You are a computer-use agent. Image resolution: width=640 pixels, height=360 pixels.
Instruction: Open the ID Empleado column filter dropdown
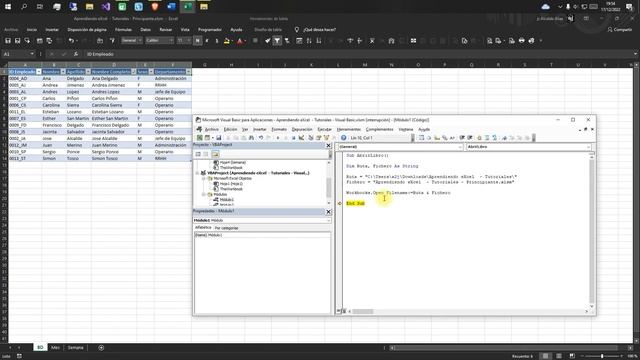[x=39, y=72]
